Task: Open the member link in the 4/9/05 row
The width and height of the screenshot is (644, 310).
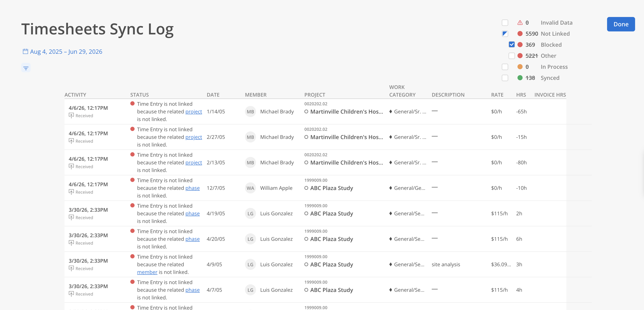Action: click(x=147, y=272)
